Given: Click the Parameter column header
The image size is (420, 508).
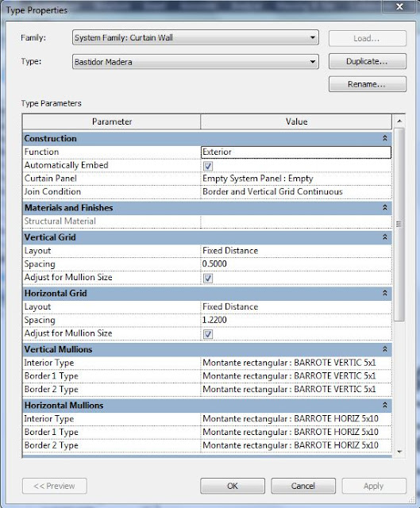Looking at the screenshot, I should point(112,121).
